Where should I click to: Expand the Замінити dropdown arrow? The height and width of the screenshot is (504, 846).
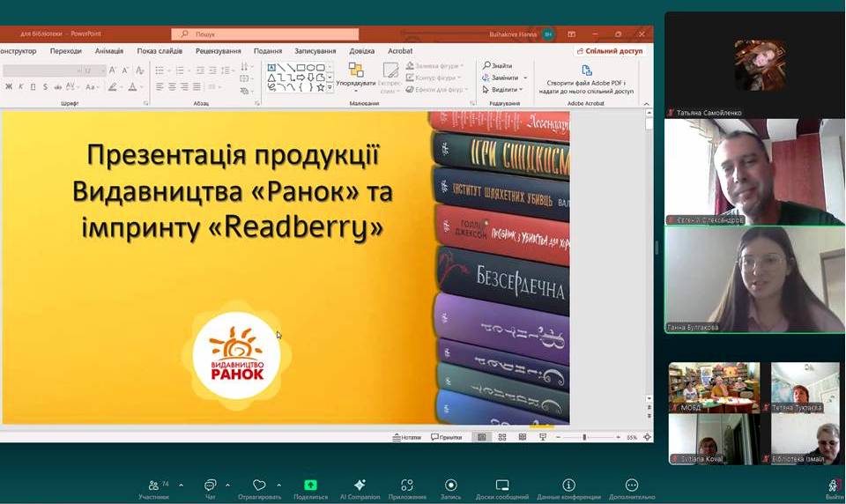pos(523,78)
